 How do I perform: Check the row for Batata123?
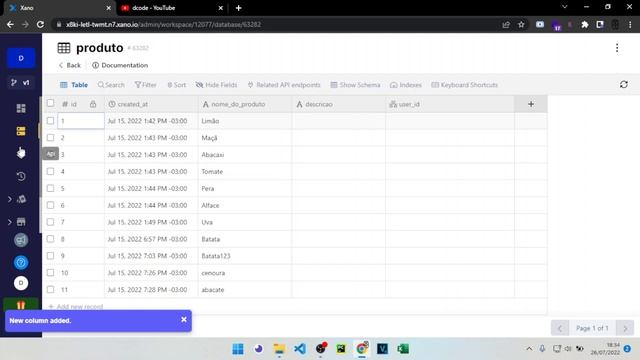click(x=50, y=256)
